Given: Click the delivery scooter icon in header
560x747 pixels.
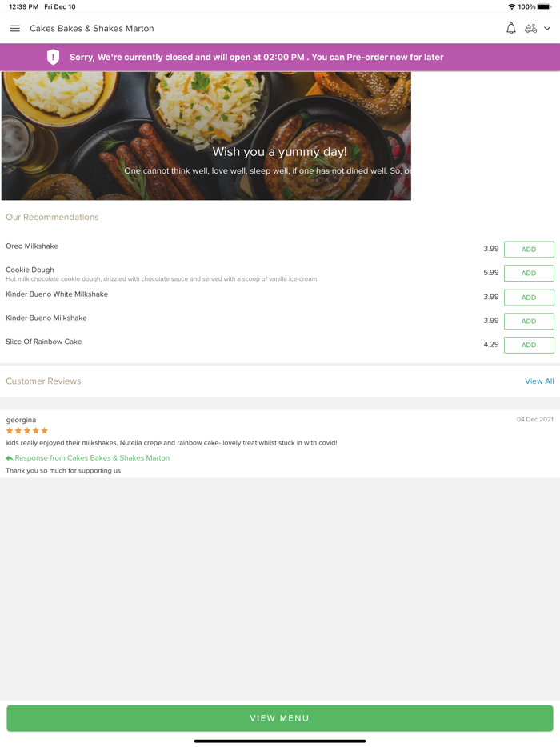Looking at the screenshot, I should pyautogui.click(x=531, y=28).
